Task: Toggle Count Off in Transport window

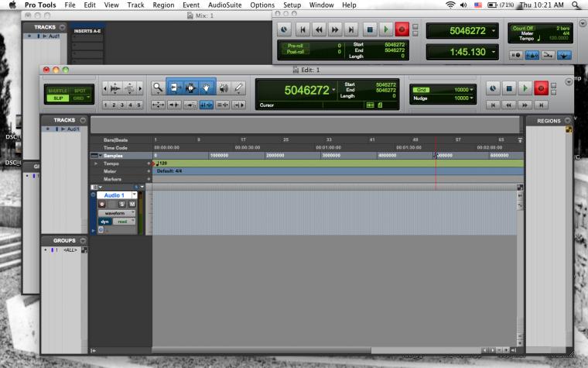Action: 523,28
